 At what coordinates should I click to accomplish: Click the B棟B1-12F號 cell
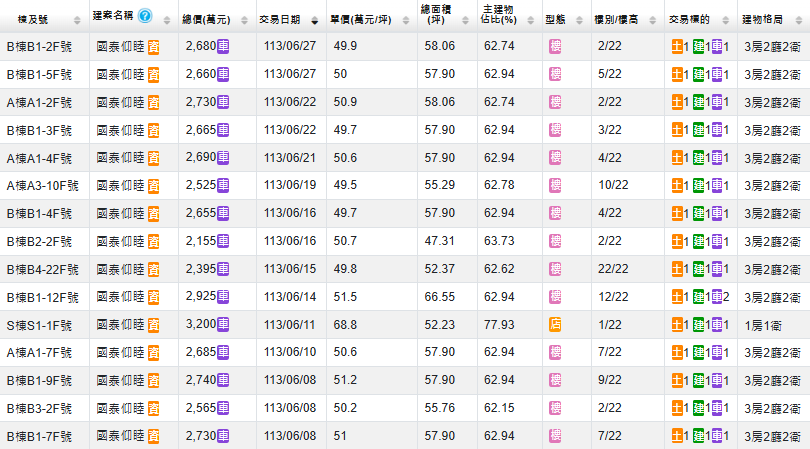[x=42, y=298]
